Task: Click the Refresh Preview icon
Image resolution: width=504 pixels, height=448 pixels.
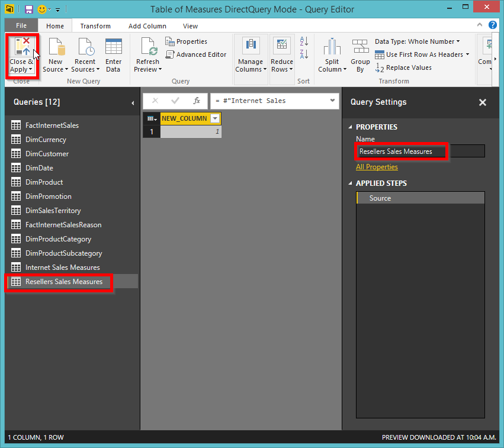Action: pyautogui.click(x=149, y=47)
